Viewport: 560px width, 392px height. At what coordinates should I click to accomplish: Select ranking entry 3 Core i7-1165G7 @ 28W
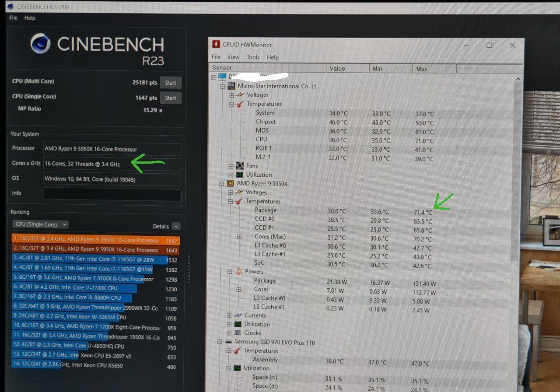pos(96,260)
